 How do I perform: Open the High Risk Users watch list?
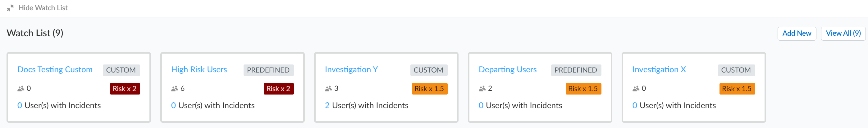199,69
